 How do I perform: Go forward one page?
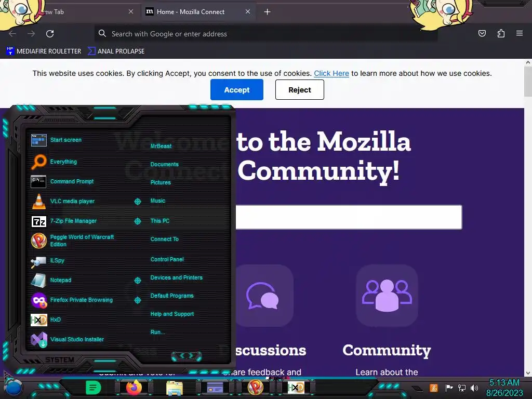click(x=31, y=34)
